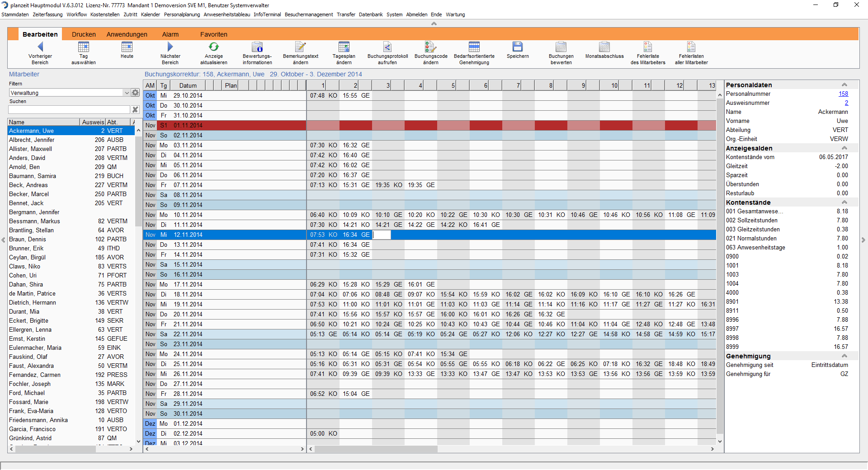Screen dimensions: 868x470
Task: Collapse the Anzeigesalden section
Action: point(844,148)
